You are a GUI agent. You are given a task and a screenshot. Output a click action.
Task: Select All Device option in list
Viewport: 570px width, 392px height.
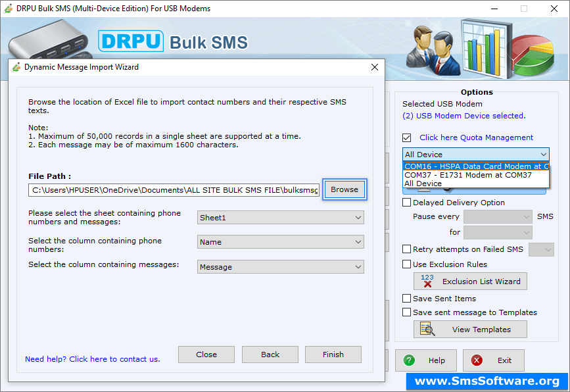coord(476,184)
